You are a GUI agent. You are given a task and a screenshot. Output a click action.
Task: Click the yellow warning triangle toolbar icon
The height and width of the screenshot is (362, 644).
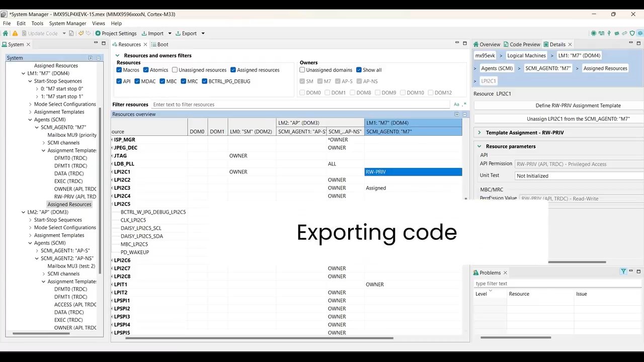15,33
